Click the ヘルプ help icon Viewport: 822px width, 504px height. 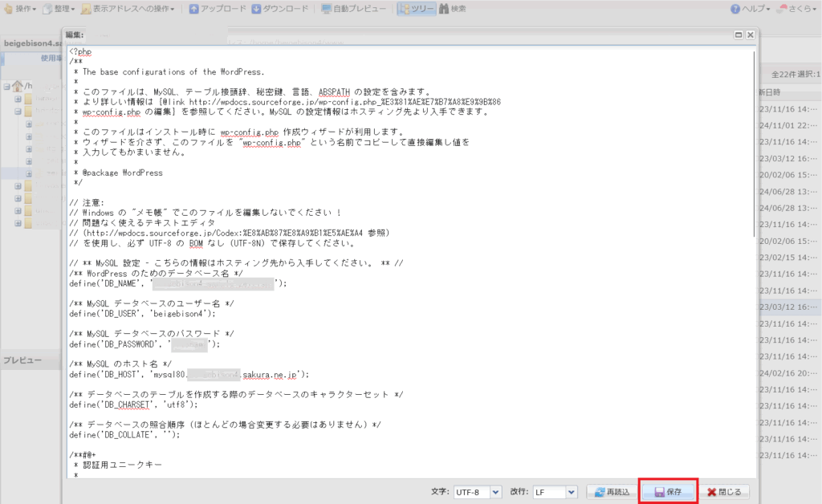click(x=735, y=9)
